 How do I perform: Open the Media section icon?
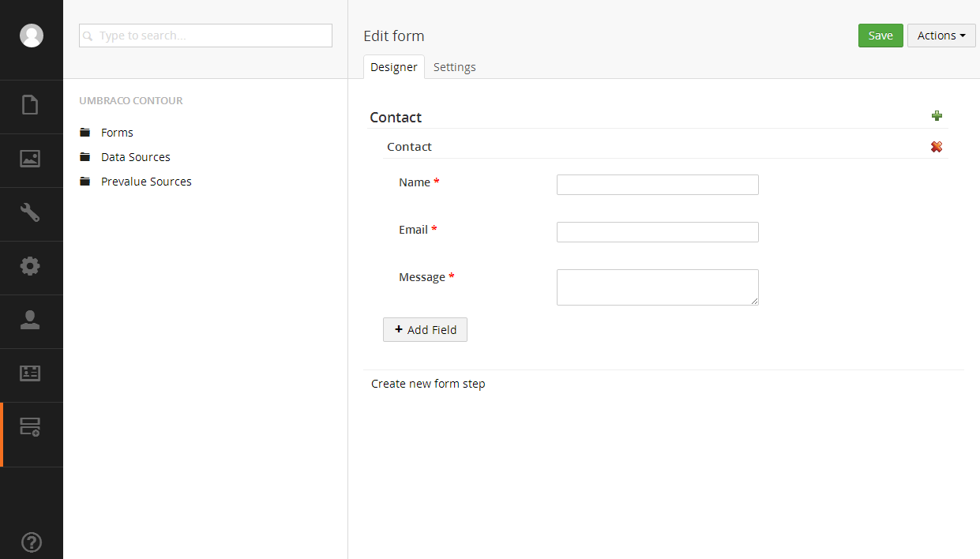click(30, 159)
